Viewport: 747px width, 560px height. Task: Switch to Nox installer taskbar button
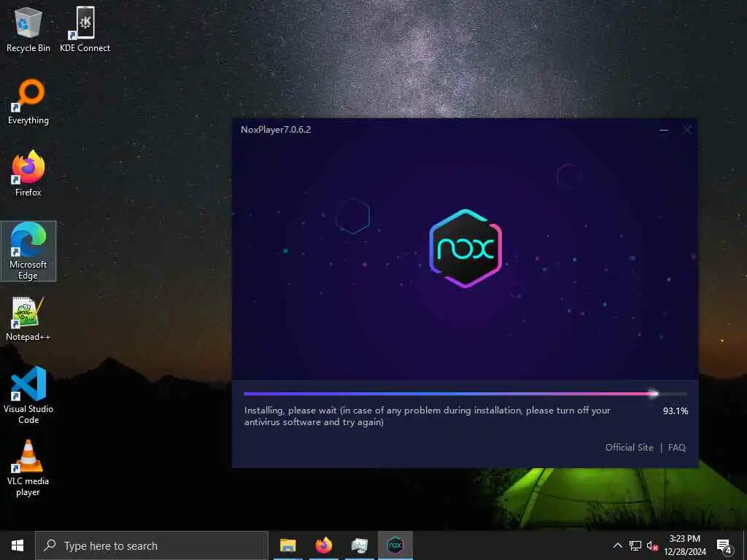click(395, 545)
